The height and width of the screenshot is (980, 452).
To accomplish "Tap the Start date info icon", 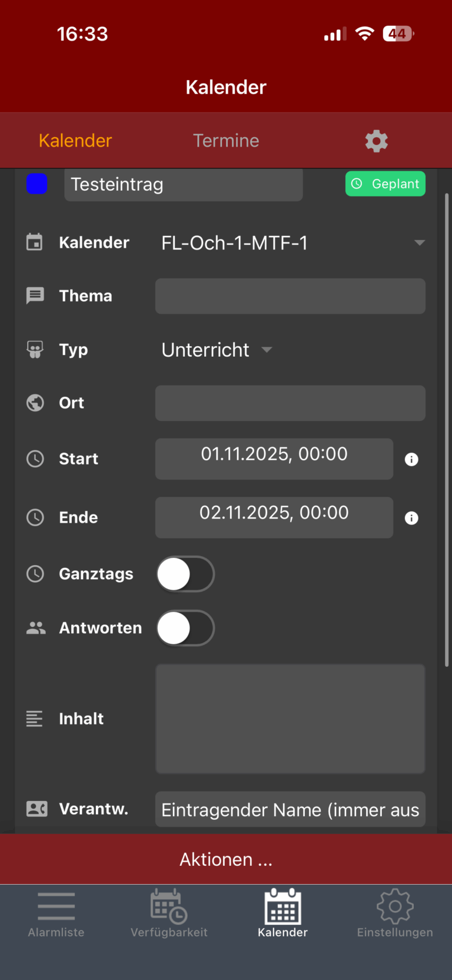I will [411, 459].
